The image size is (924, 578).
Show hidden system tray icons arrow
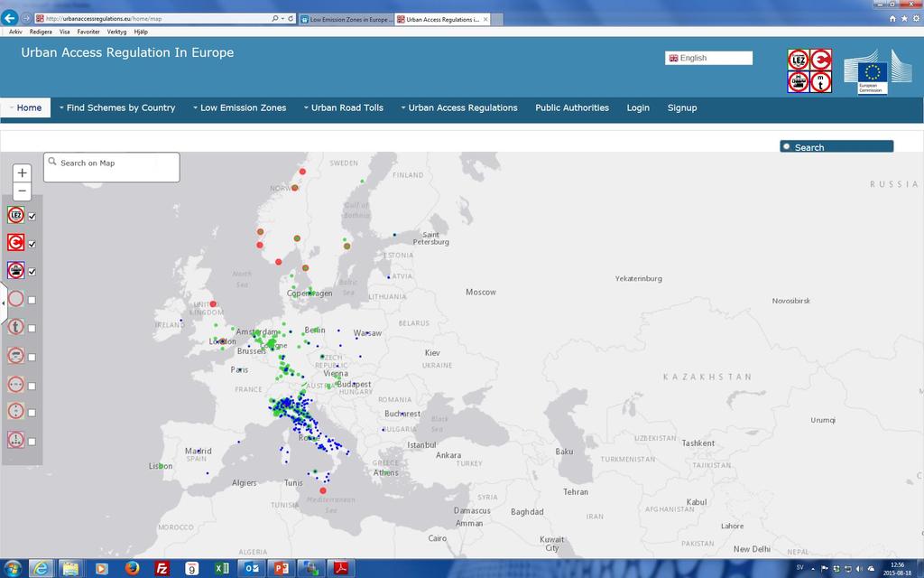click(813, 569)
